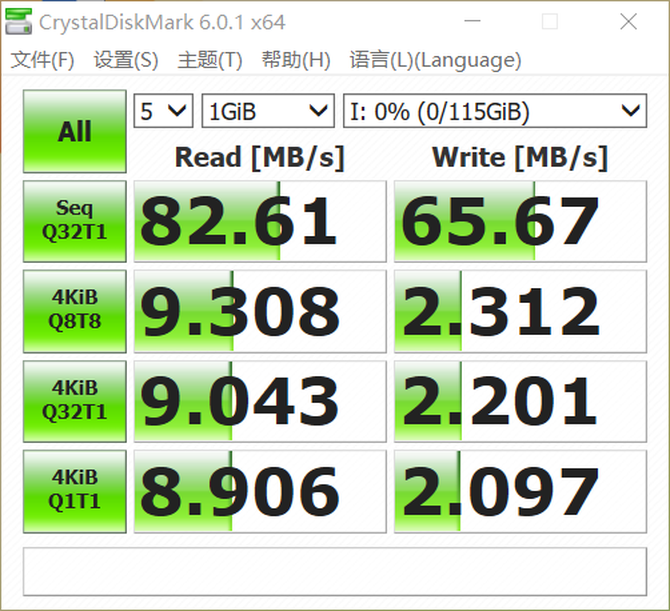Open the 语言(L)(Language) menu
670x611 pixels.
tap(435, 60)
